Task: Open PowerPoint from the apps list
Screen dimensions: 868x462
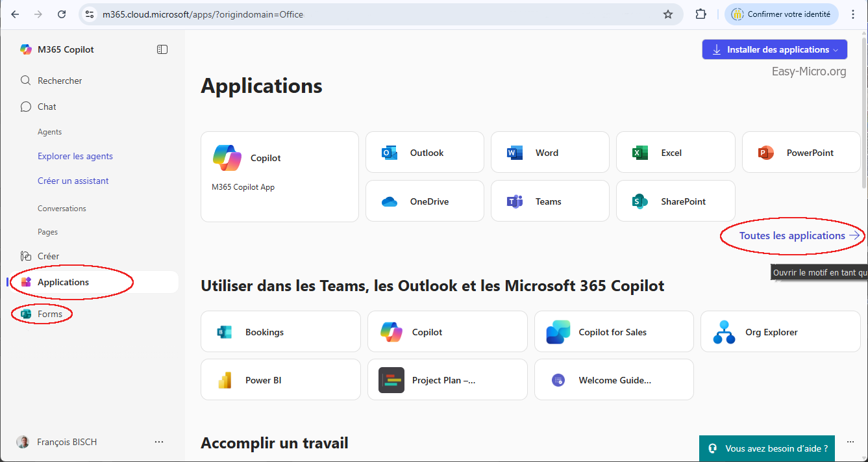Action: [800, 153]
